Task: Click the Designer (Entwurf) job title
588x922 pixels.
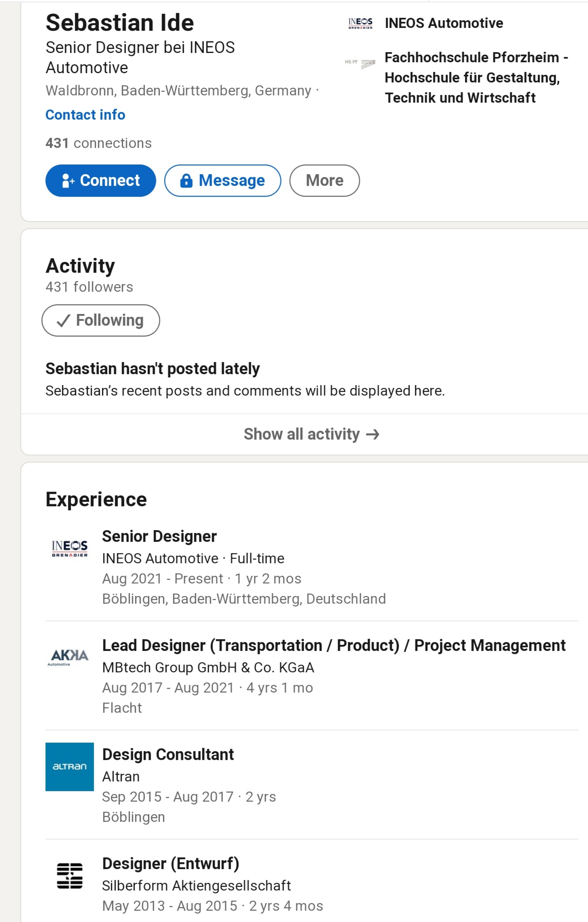Action: [x=170, y=863]
